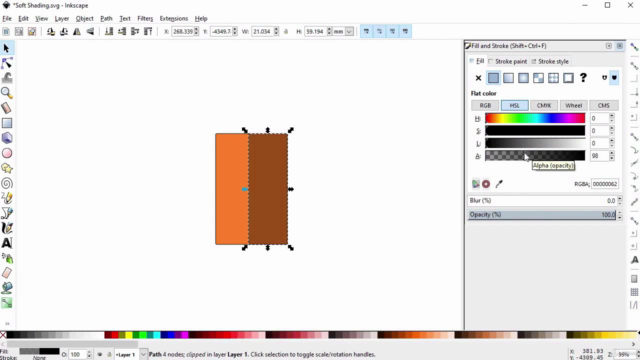Increase the X position spinner
The height and width of the screenshot is (360, 640).
tap(196, 29)
